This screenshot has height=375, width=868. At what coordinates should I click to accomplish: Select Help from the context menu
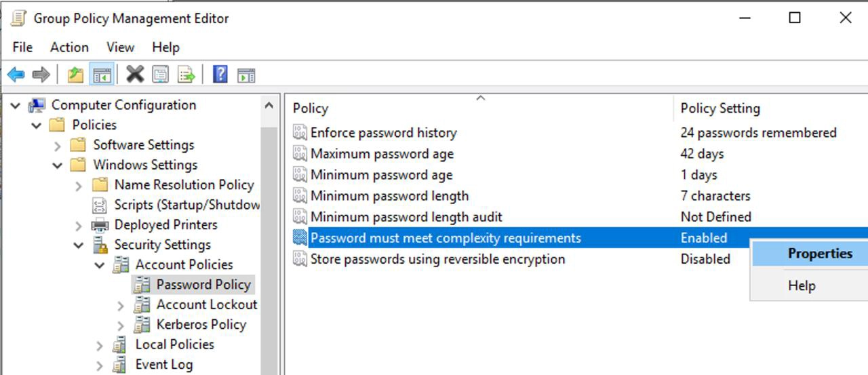pos(801,285)
